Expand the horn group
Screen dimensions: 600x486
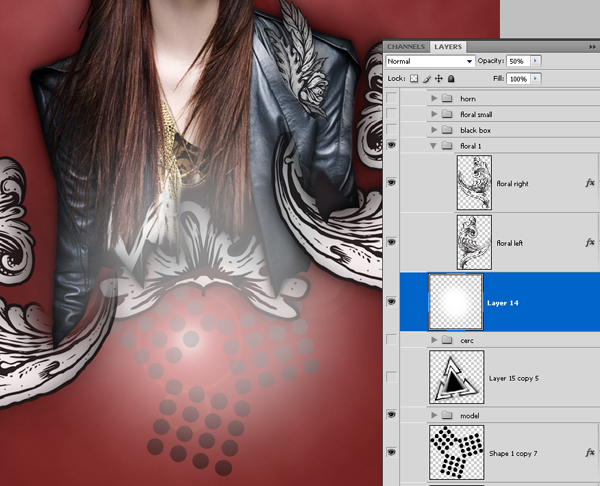point(434,98)
